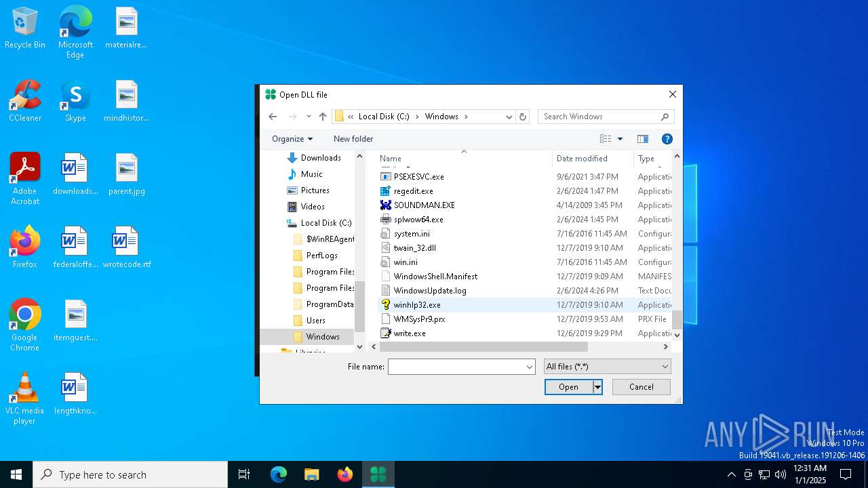This screenshot has width=868, height=488.
Task: Click the Forward arrow in dialog
Action: pyautogui.click(x=292, y=117)
